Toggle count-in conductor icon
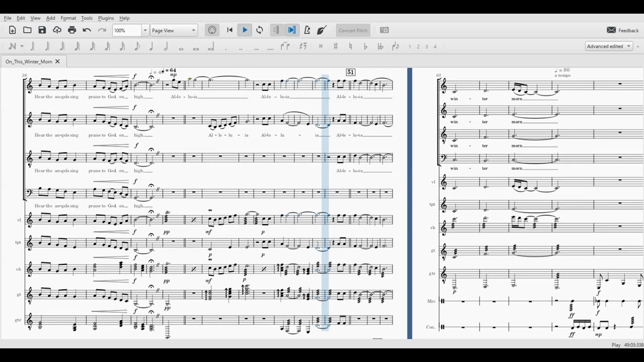This screenshot has width=644, height=362. [x=321, y=30]
